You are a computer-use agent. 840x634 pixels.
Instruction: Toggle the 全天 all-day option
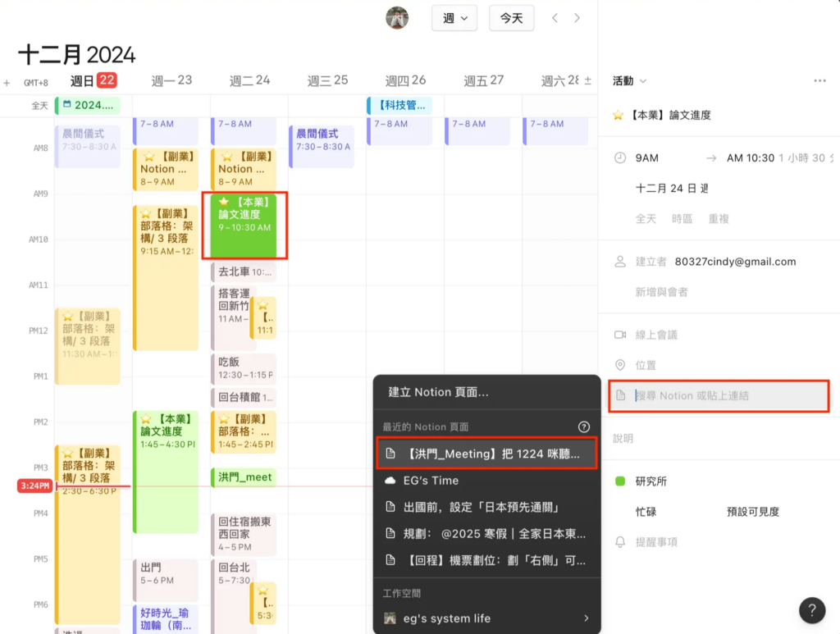click(646, 219)
